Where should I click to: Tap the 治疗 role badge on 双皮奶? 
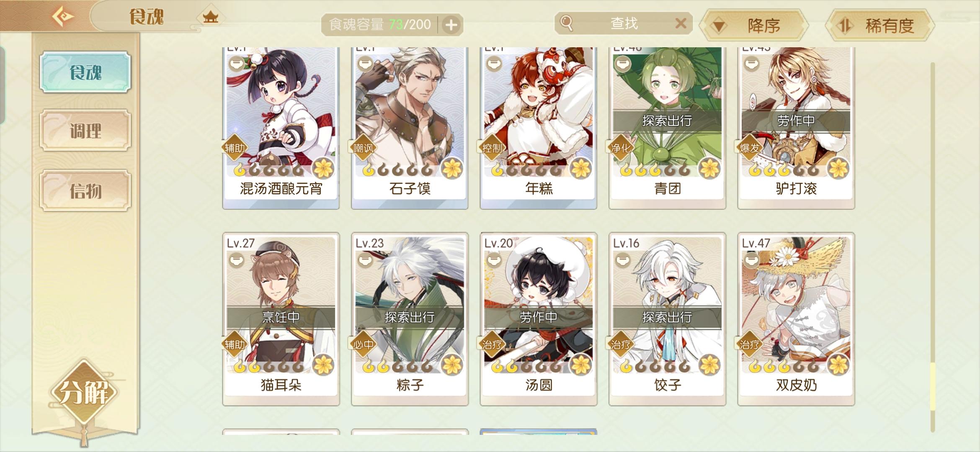[750, 345]
